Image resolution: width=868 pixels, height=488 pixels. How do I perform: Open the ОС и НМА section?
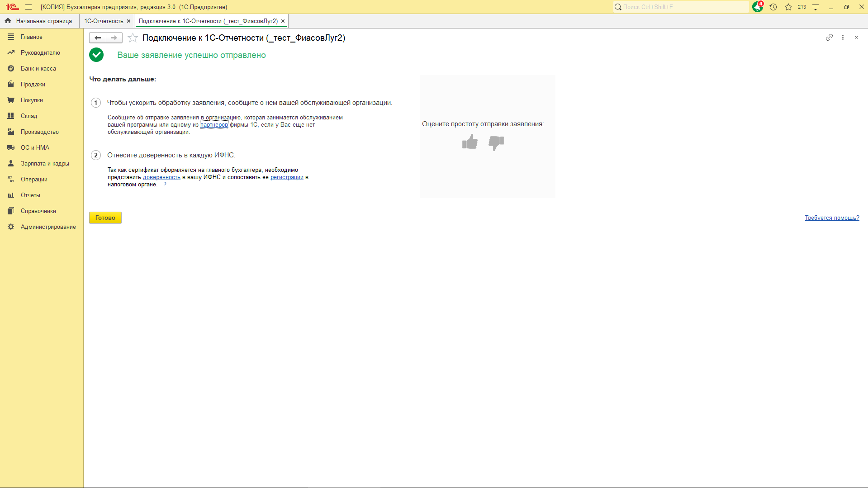42,148
